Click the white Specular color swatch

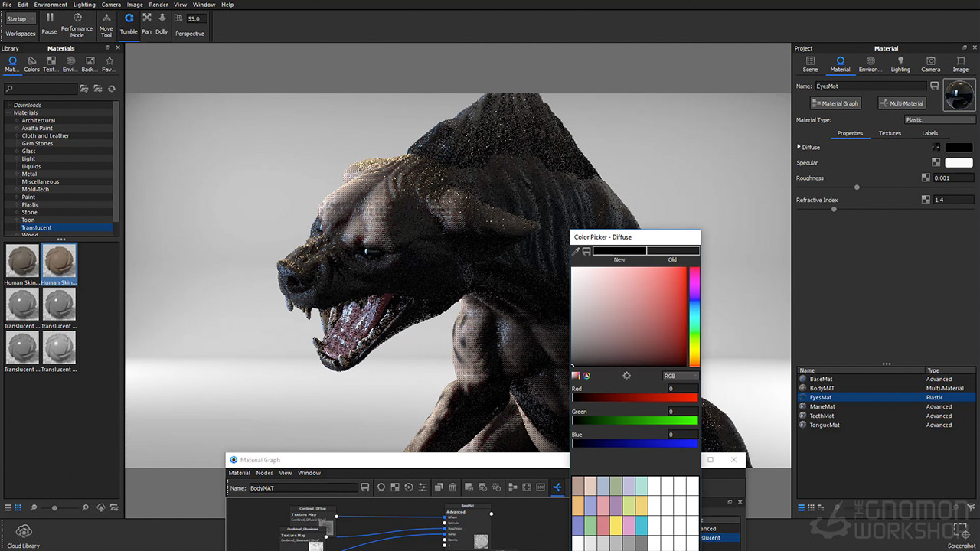pos(959,163)
